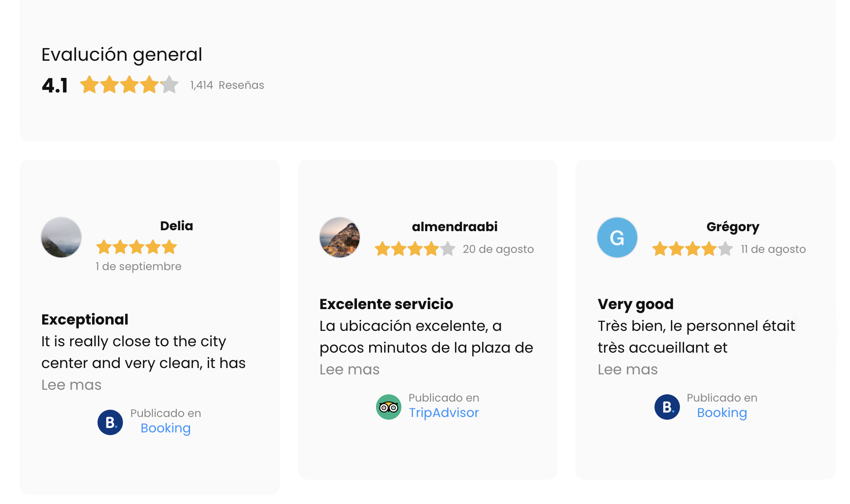Open the Booking link on Delia's review
Image resolution: width=850 pixels, height=504 pixels.
tap(166, 428)
